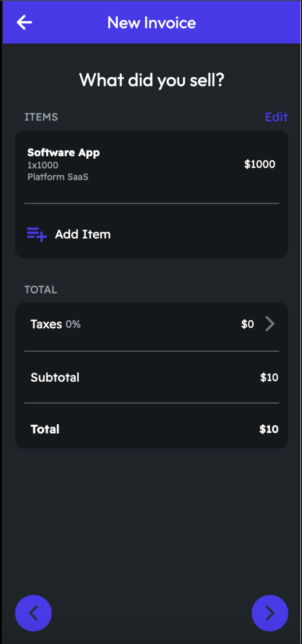Click the $0 taxes amount
The width and height of the screenshot is (302, 644).
click(x=248, y=324)
